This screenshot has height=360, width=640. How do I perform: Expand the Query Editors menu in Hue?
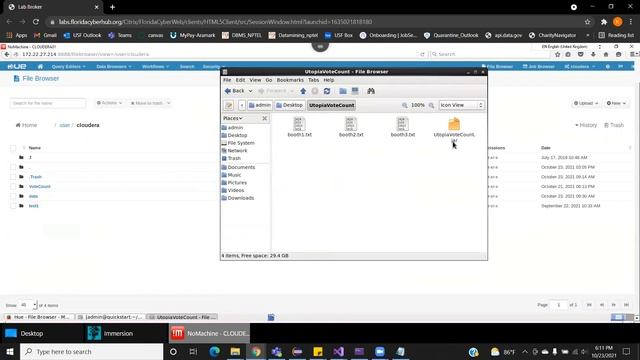coord(69,67)
